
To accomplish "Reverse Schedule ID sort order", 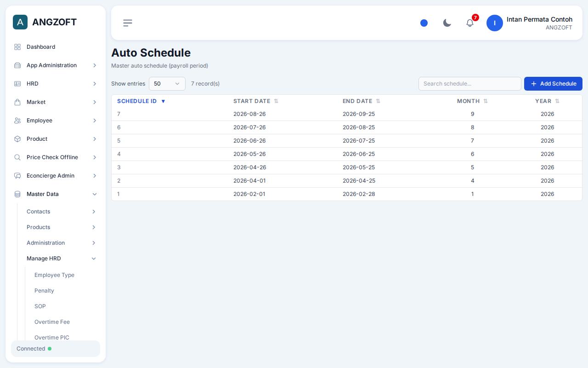I will pos(163,101).
